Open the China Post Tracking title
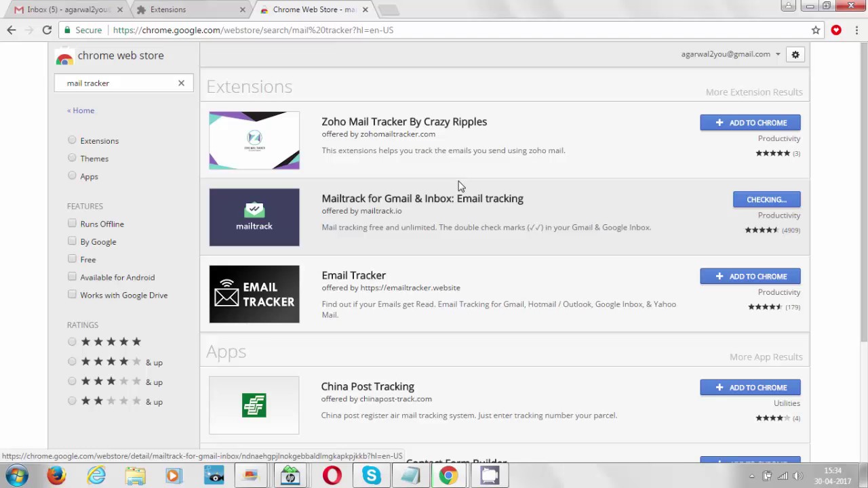Viewport: 868px width, 488px height. 368,387
